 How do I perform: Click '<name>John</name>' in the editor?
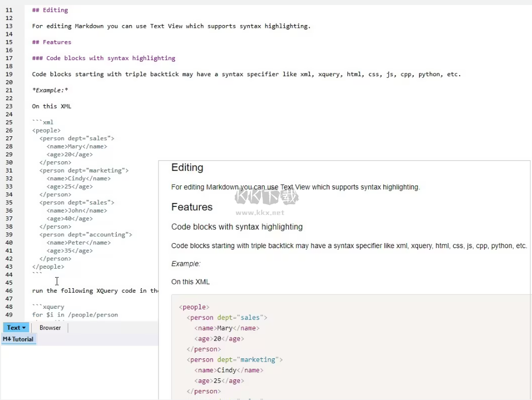[77, 210]
